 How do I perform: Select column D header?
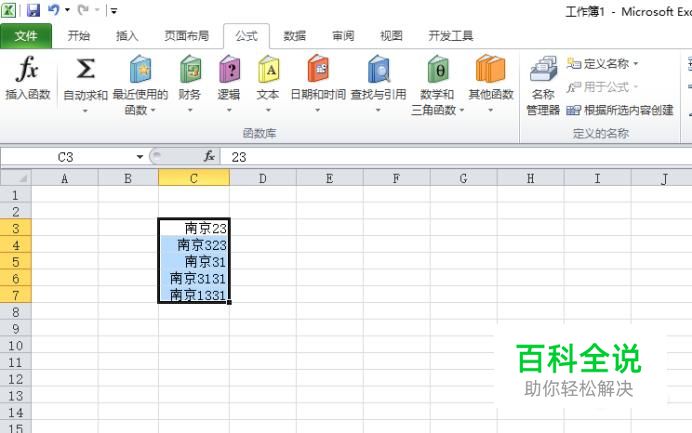tap(263, 179)
